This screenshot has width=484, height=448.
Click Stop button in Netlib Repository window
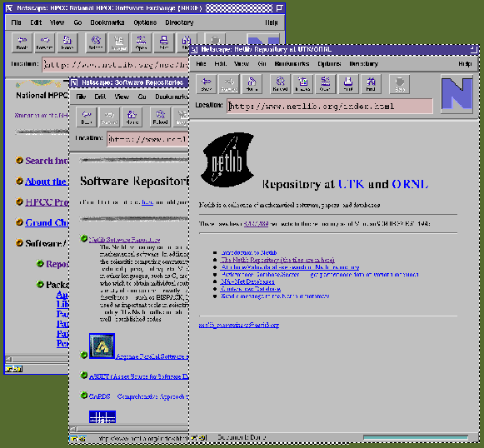399,84
